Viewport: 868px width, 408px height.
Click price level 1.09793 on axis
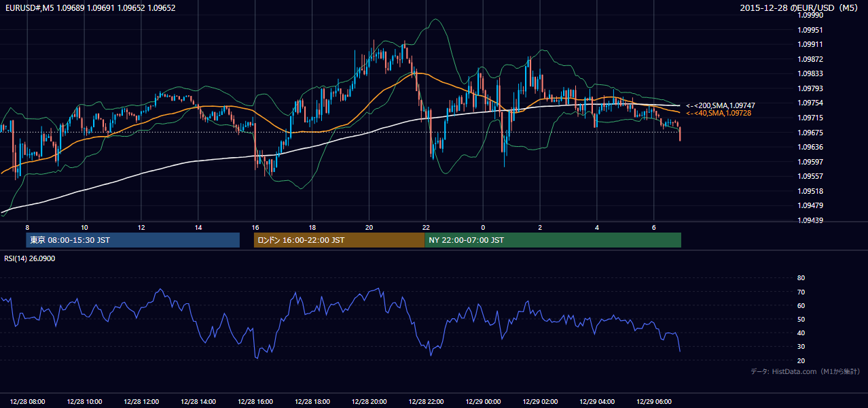tap(810, 88)
